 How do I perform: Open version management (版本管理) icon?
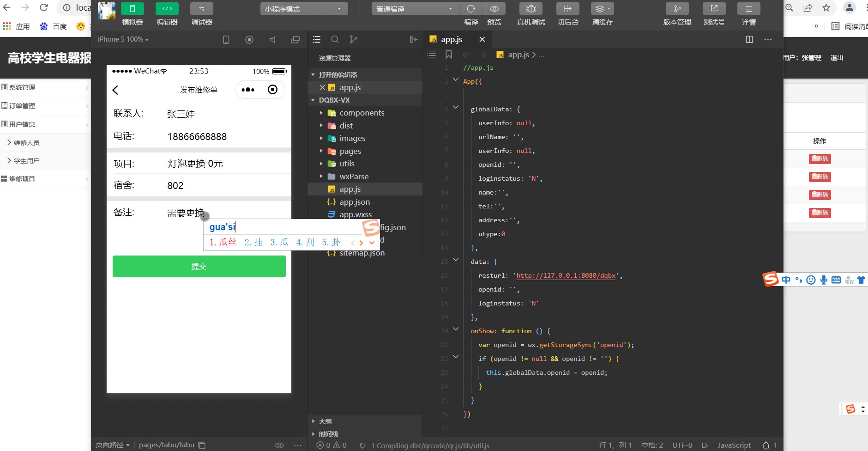point(677,9)
